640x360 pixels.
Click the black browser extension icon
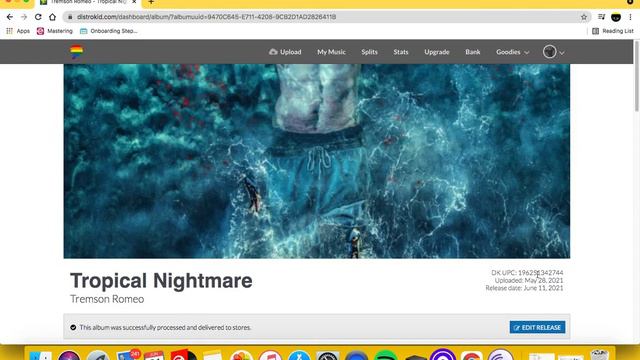tap(616, 17)
